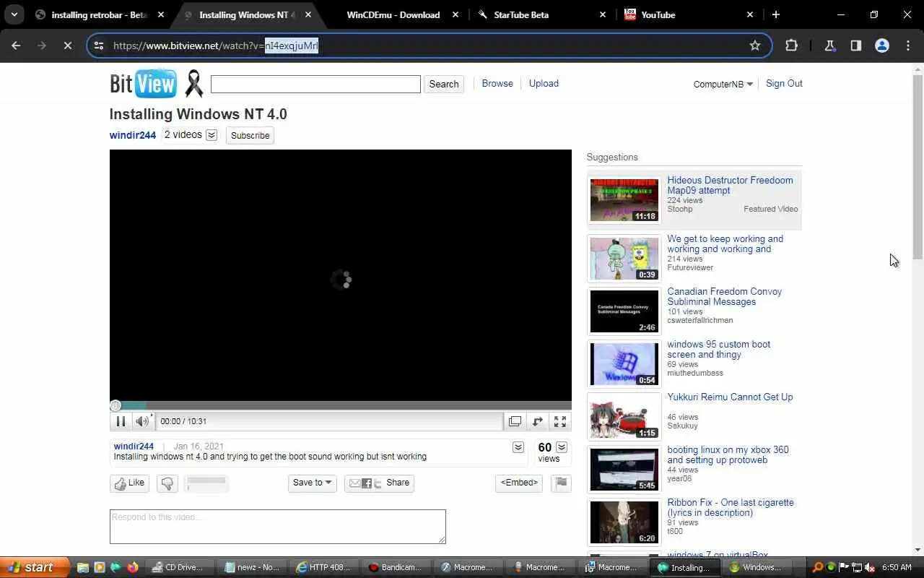
Task: Go back with the browser back arrow
Action: coord(16,46)
